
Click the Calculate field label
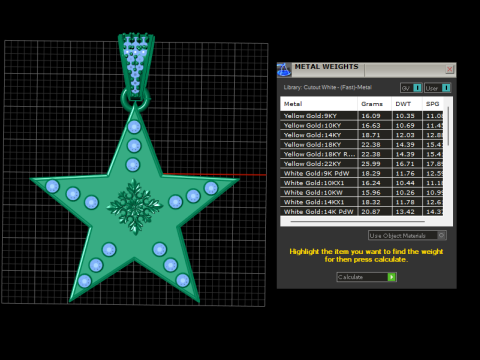point(350,277)
